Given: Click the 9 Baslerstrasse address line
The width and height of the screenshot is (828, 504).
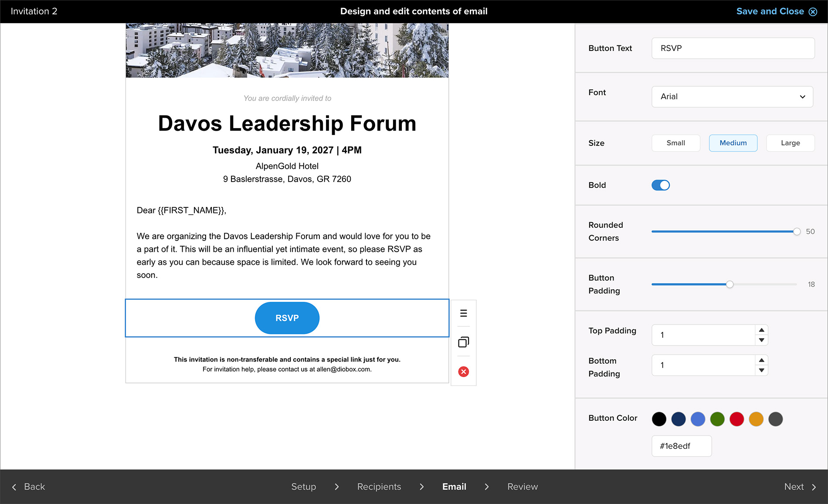Looking at the screenshot, I should 287,179.
